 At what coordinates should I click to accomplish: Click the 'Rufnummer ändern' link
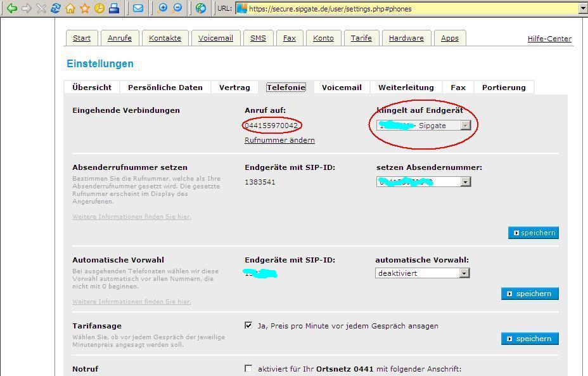click(279, 140)
